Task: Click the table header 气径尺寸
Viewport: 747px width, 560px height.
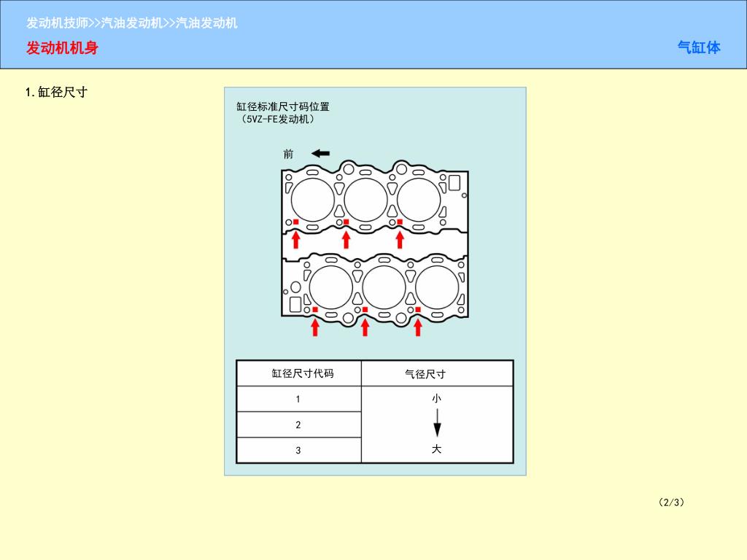Action: click(425, 374)
